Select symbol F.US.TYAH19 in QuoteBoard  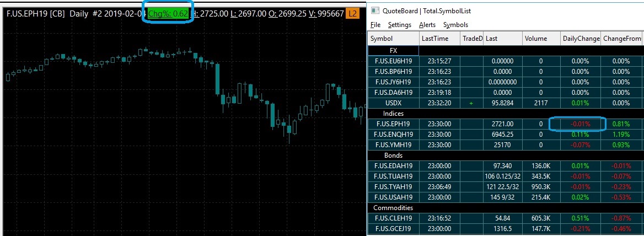[x=393, y=187]
